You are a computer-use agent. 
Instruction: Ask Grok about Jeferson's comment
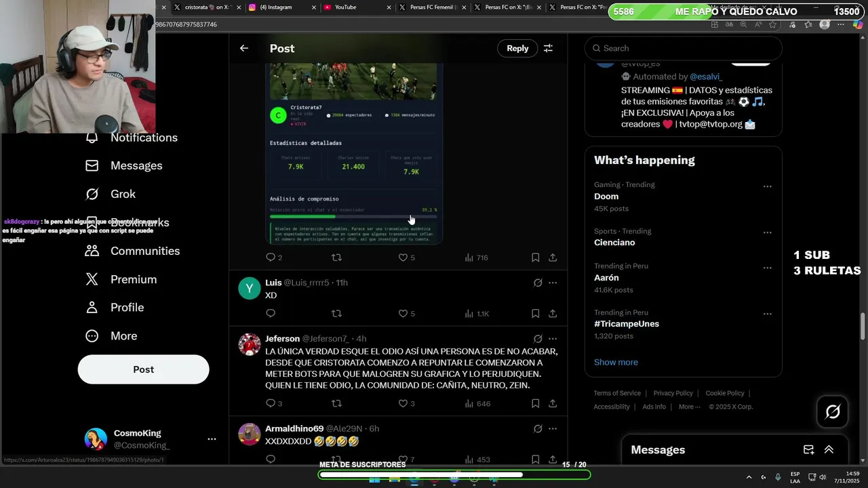(x=538, y=339)
